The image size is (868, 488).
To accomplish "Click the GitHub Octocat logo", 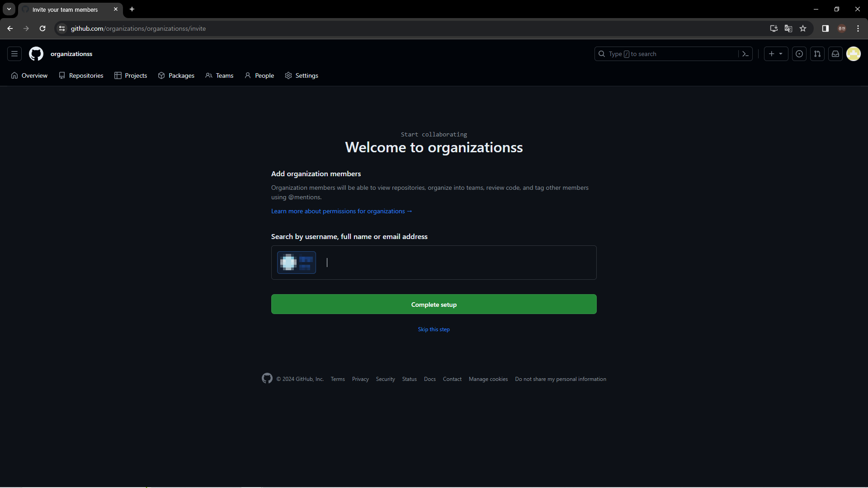I will tap(36, 54).
